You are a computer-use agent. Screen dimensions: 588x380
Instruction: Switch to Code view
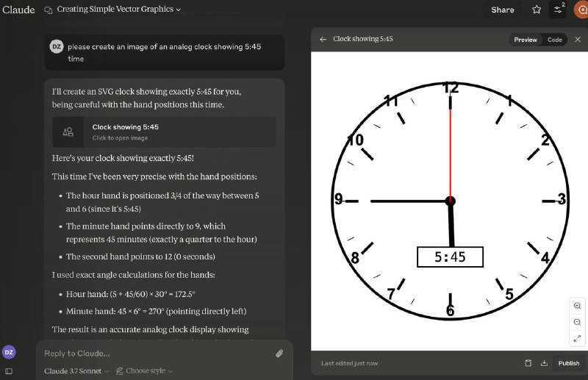pyautogui.click(x=555, y=40)
